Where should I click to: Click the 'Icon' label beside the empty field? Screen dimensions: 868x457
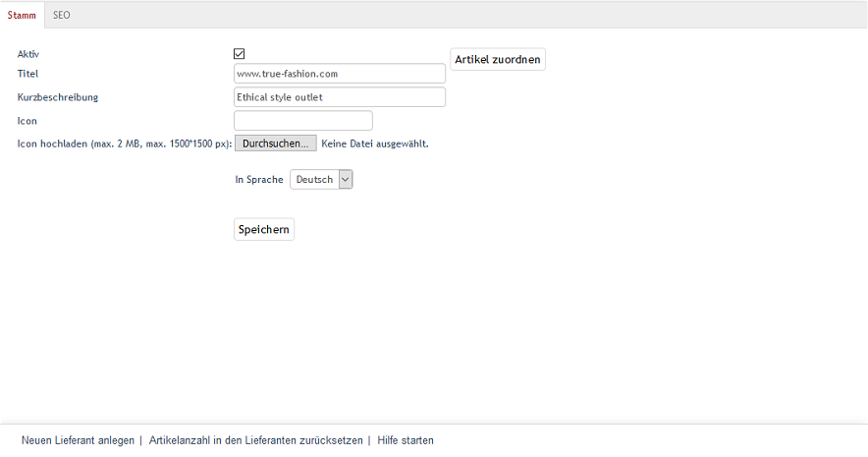(x=27, y=121)
